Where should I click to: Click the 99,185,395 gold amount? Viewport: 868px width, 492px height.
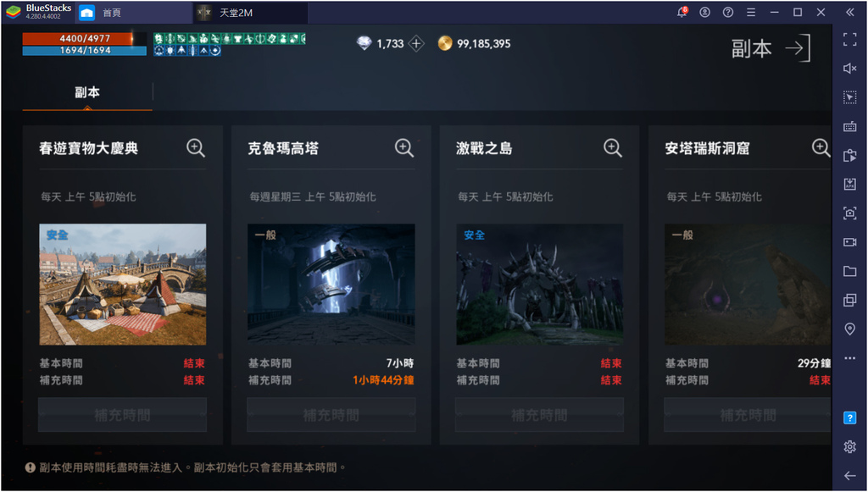pyautogui.click(x=484, y=44)
